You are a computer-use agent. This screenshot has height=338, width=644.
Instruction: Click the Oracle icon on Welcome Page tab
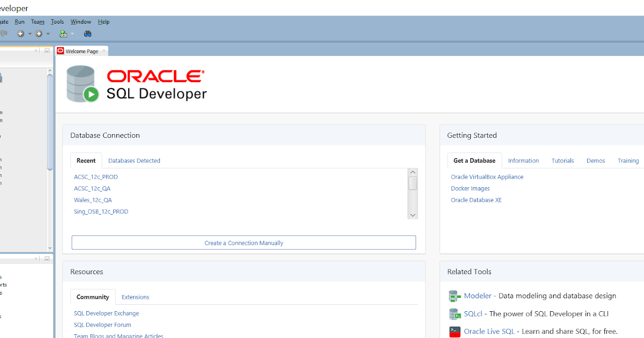(61, 51)
